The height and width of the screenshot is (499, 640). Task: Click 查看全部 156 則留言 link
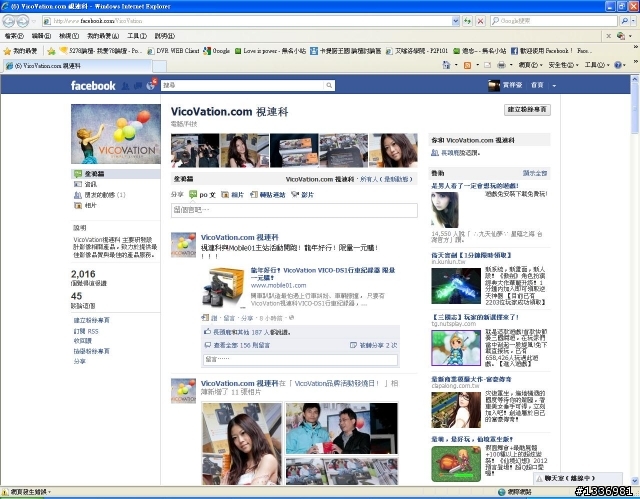pos(241,345)
